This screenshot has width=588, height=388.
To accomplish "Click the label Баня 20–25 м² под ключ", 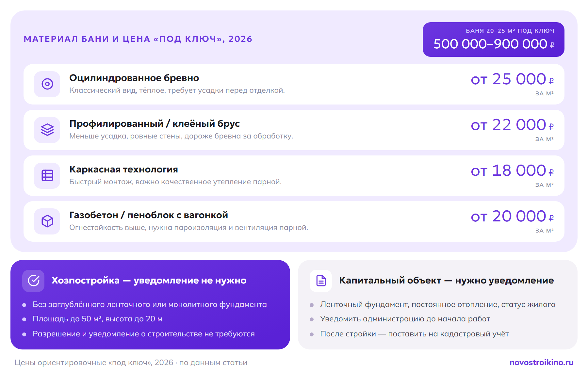I will [x=510, y=31].
